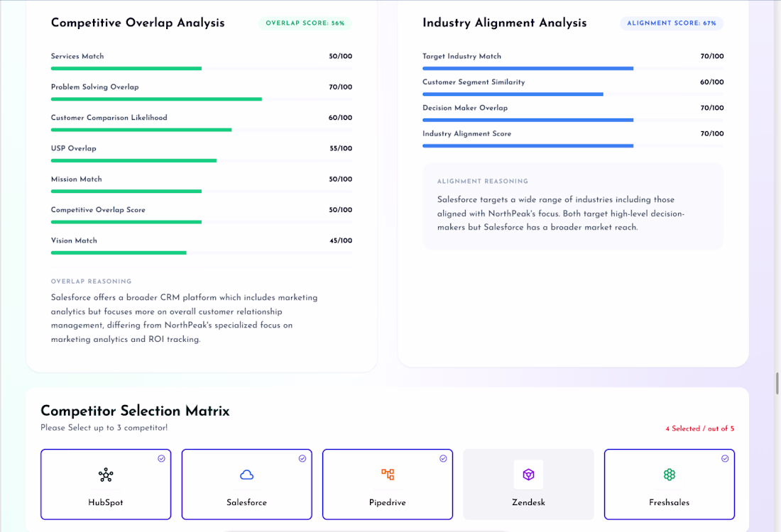This screenshot has height=532, width=781.
Task: Uncheck the HubSpot selection checkmark
Action: coord(161,458)
